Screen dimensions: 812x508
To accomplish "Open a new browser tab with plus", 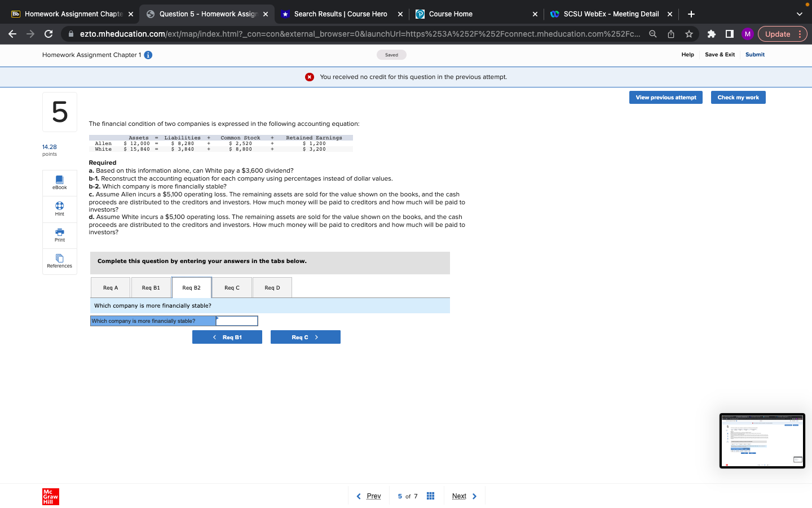I will 691,14.
